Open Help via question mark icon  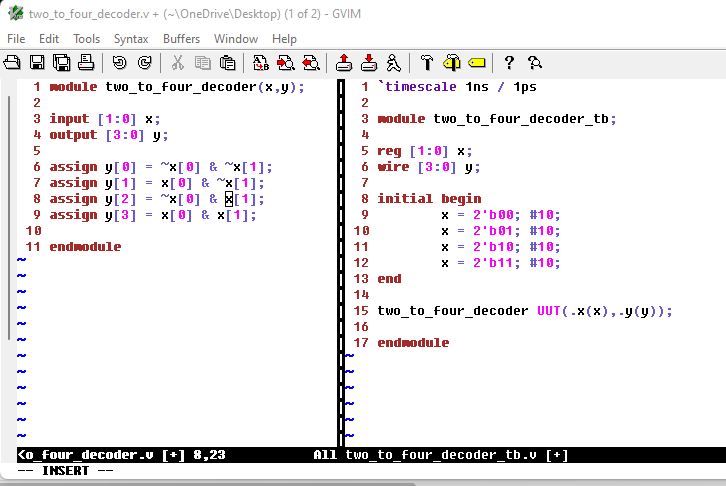(x=509, y=63)
